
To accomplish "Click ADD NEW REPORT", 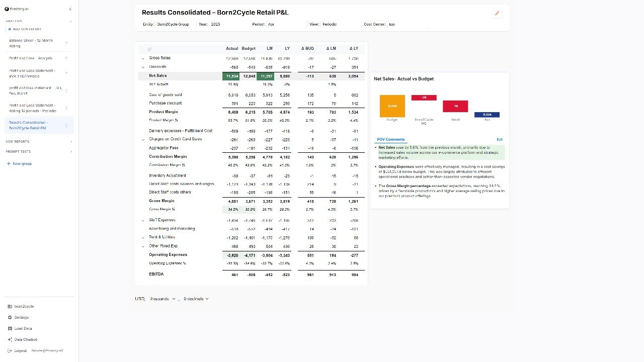I will (x=25, y=29).
